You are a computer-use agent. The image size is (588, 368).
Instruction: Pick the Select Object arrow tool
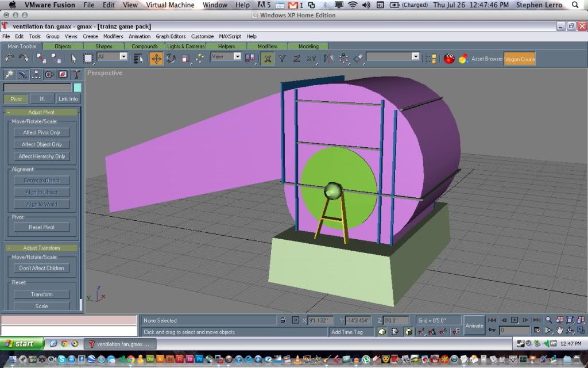[x=73, y=59]
